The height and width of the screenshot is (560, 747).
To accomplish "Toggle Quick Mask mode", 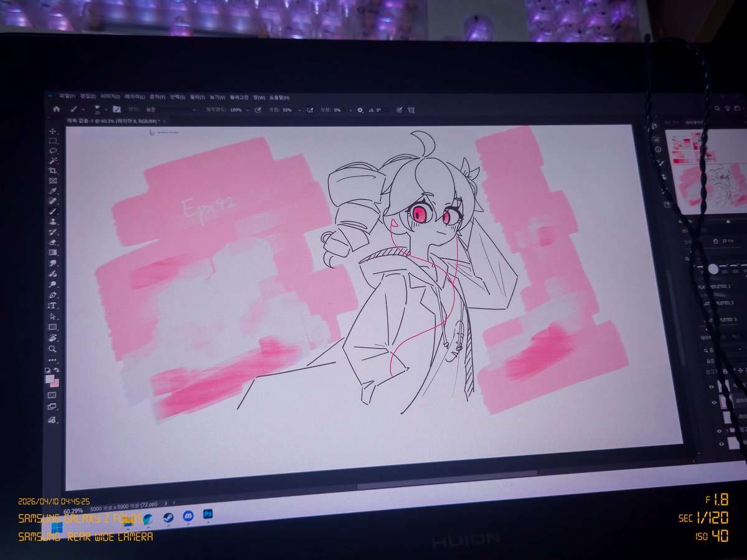I will [52, 394].
